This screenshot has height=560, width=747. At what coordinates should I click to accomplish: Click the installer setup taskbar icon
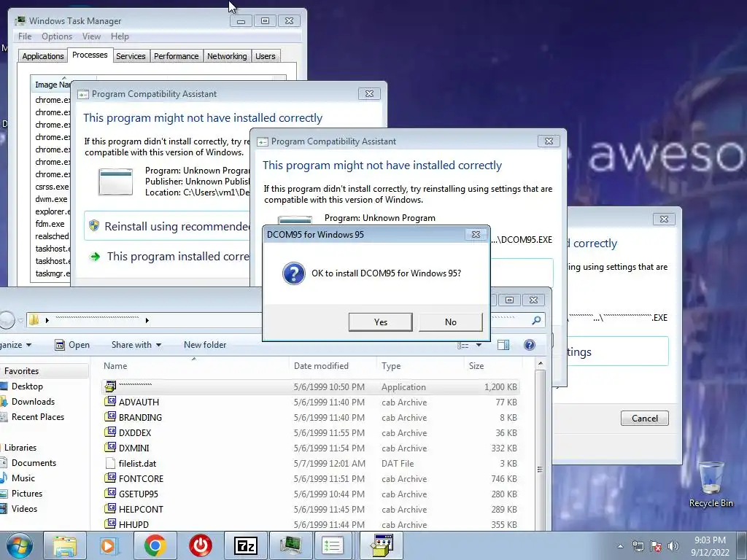coord(382,545)
